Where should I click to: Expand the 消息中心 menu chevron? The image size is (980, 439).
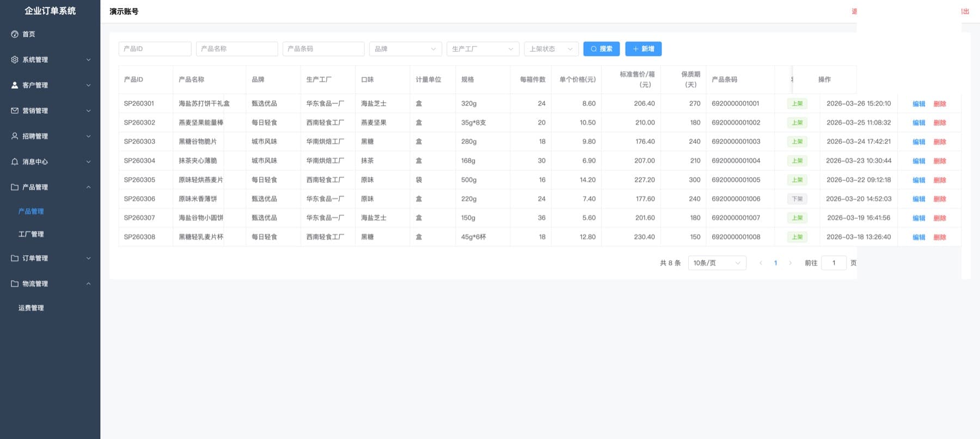click(88, 162)
